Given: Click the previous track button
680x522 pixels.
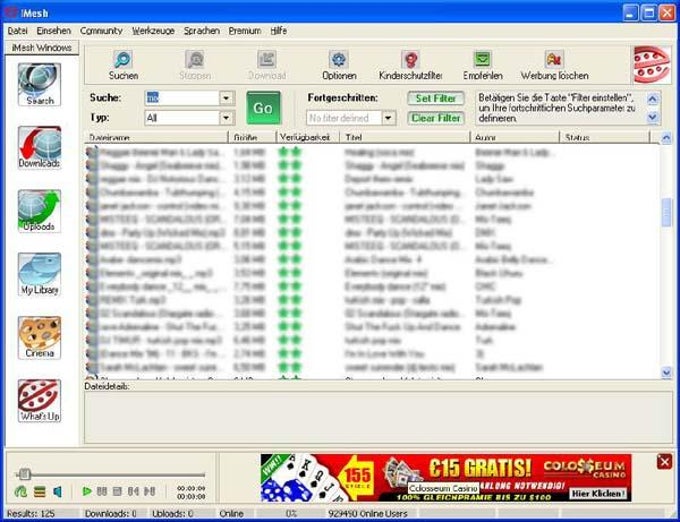Looking at the screenshot, I should point(133,491).
